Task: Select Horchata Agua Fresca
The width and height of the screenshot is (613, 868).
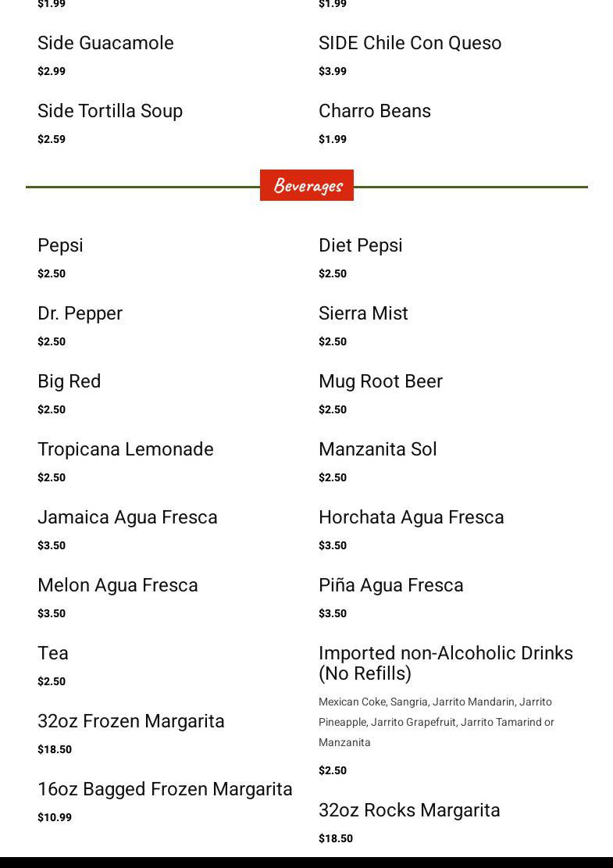Action: 411,517
